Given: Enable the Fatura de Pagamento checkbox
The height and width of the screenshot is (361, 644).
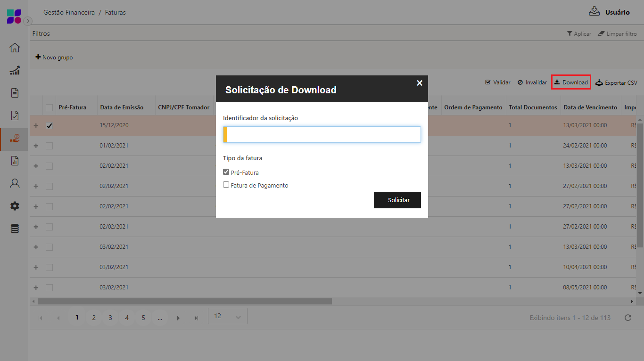Looking at the screenshot, I should pyautogui.click(x=226, y=185).
